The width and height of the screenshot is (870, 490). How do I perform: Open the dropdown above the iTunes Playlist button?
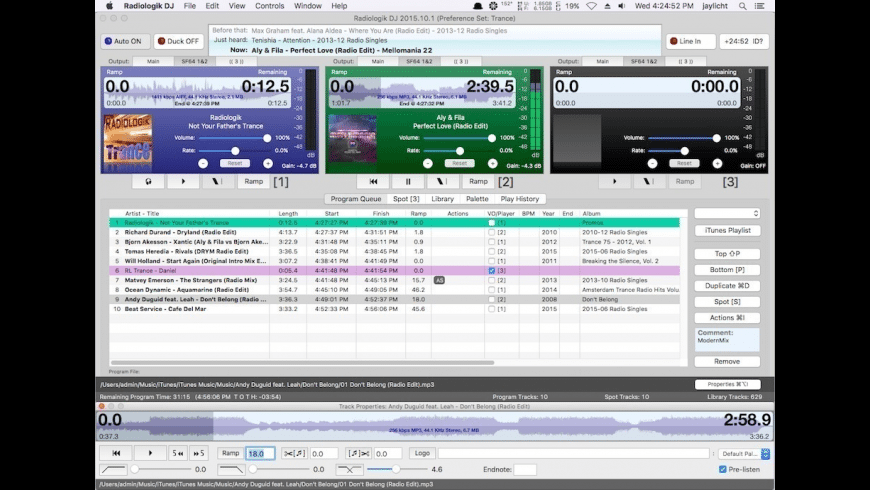point(727,214)
